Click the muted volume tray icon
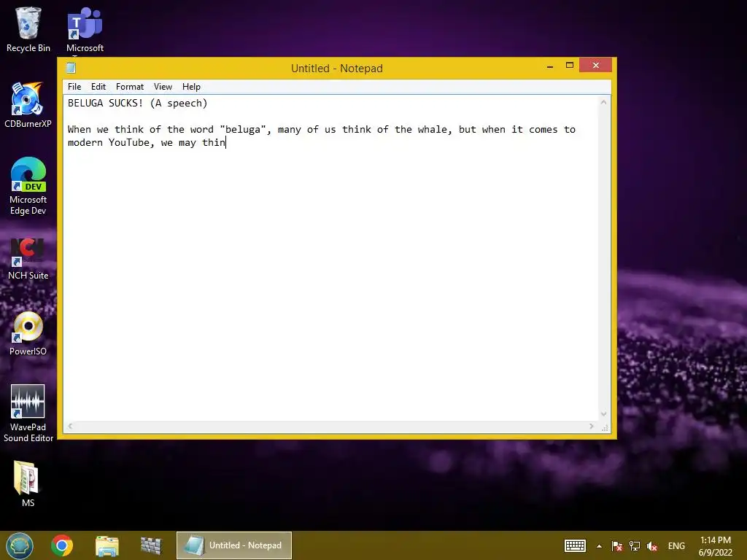Screen dimensions: 747x560 click(652, 546)
